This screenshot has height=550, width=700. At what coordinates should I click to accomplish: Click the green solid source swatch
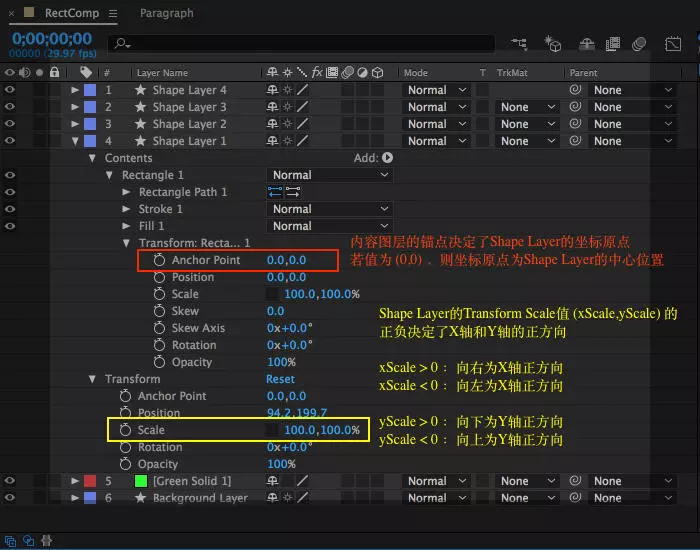(141, 481)
